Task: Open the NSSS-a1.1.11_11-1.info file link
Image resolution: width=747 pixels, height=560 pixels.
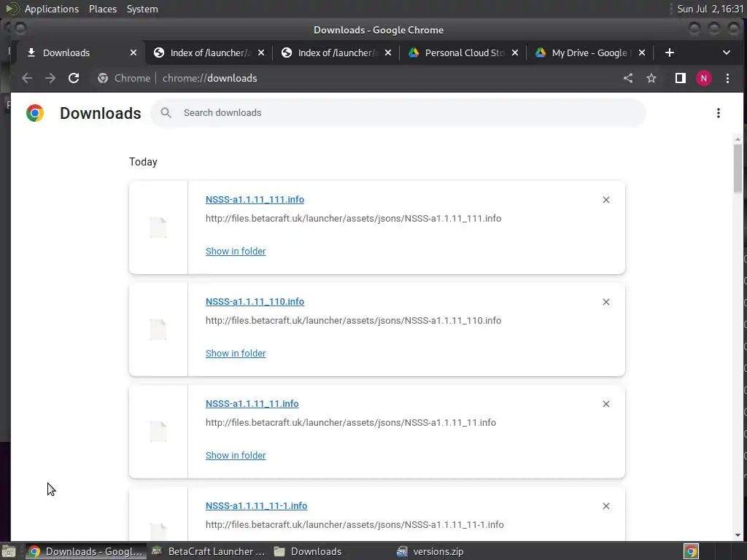Action: [x=256, y=506]
